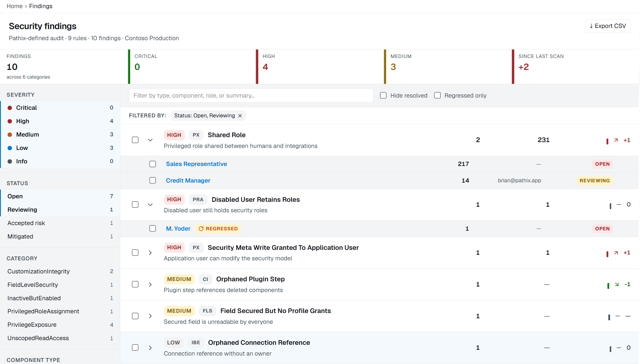Expand the Orphaned Connection Reference finding
This screenshot has width=640, height=364.
click(150, 348)
